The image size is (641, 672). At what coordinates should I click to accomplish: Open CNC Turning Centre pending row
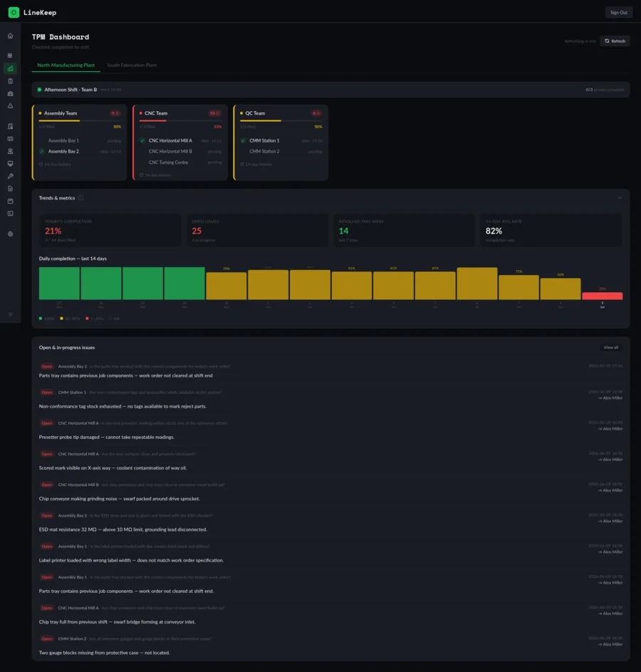[x=180, y=162]
